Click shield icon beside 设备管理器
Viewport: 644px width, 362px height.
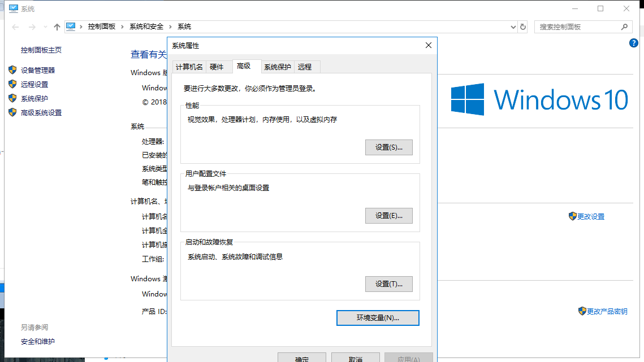(13, 70)
